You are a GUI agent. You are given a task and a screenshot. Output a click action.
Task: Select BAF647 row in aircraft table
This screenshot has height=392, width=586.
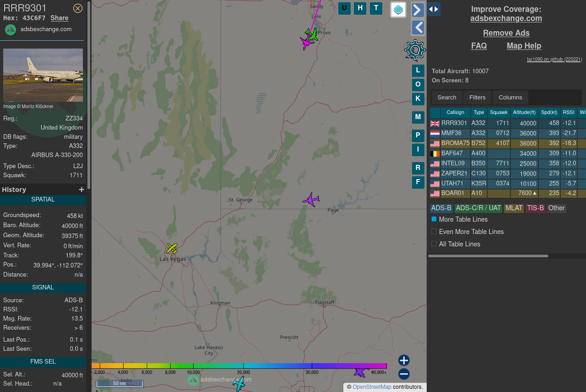tap(508, 153)
